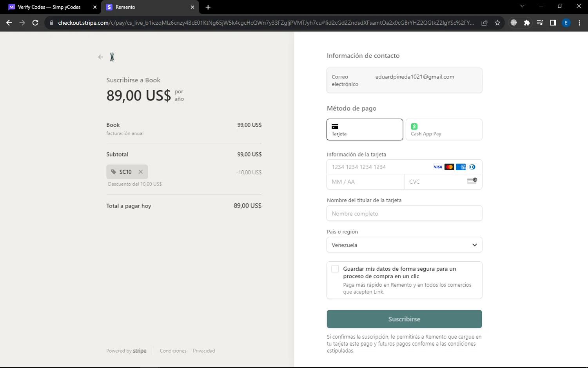Focus the MM / AA expiry field
Viewport: 588px width, 368px height.
[x=365, y=182]
